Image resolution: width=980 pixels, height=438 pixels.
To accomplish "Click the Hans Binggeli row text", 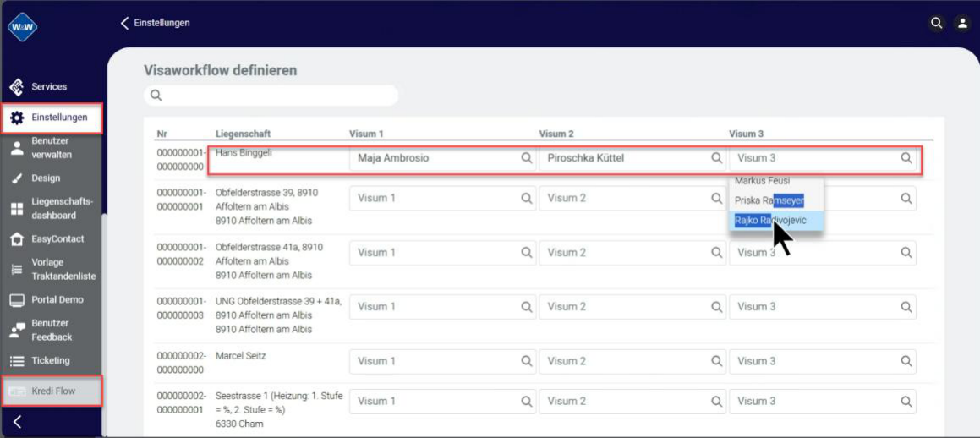I will [x=245, y=152].
